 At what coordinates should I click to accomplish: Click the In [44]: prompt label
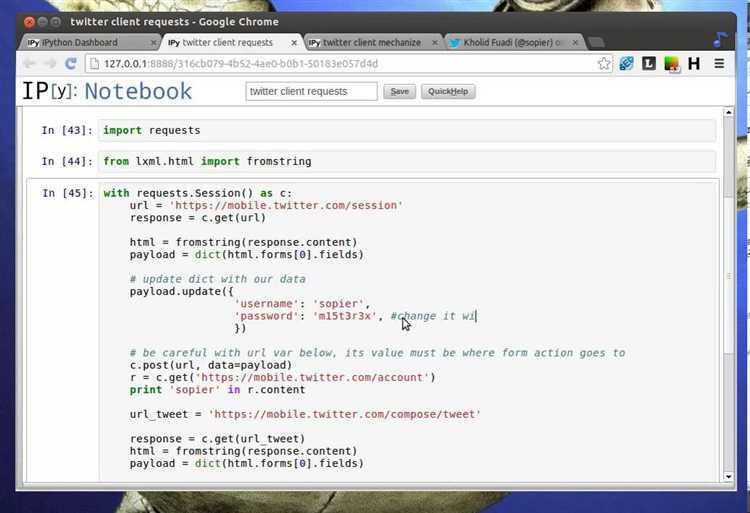click(67, 161)
